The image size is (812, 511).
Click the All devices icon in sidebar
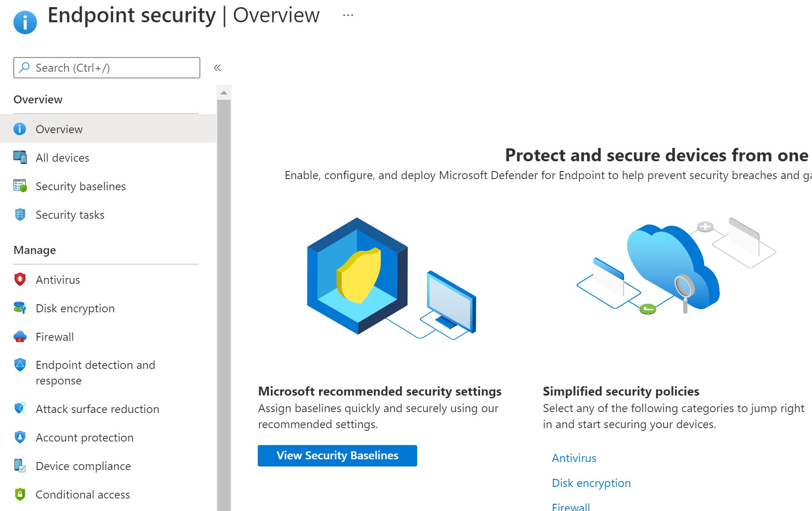20,157
